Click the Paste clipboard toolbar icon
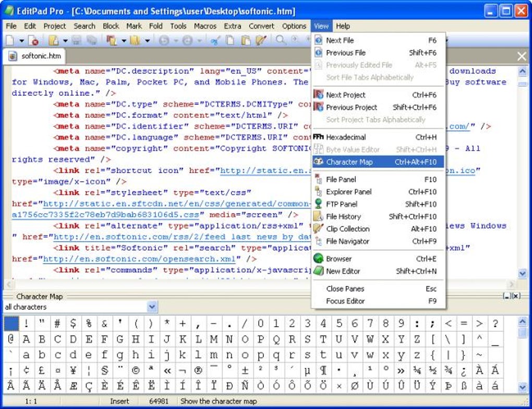532x409 pixels. (246, 40)
